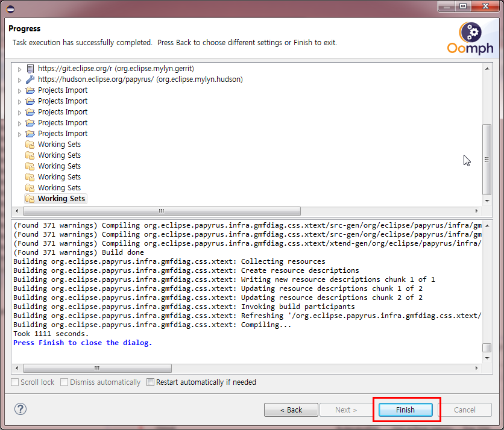The width and height of the screenshot is (504, 430).
Task: Click the wrench icon of the hudson task
Action: pyautogui.click(x=30, y=79)
